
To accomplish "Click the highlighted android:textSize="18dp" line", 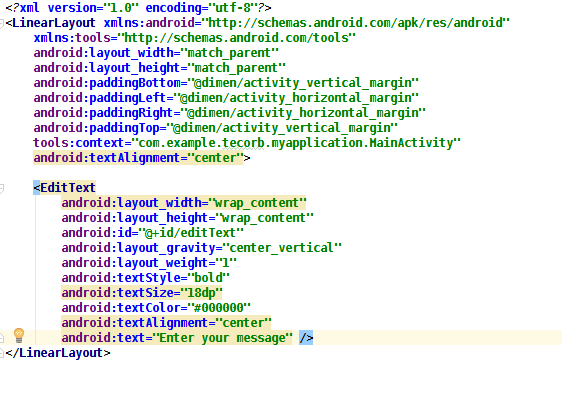I will click(142, 293).
